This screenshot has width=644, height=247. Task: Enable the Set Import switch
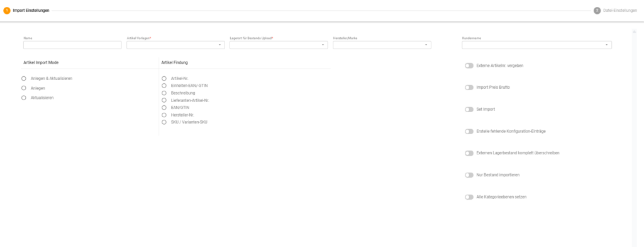point(469,110)
